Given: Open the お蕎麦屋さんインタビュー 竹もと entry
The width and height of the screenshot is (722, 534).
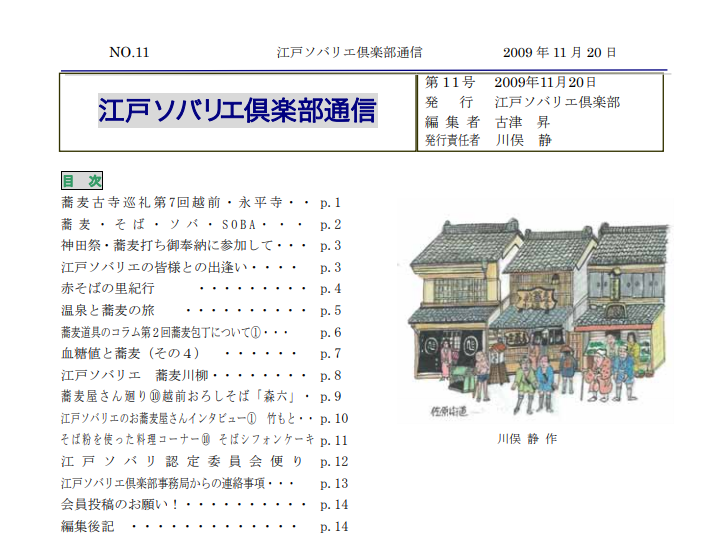Looking at the screenshot, I should pyautogui.click(x=200, y=419).
